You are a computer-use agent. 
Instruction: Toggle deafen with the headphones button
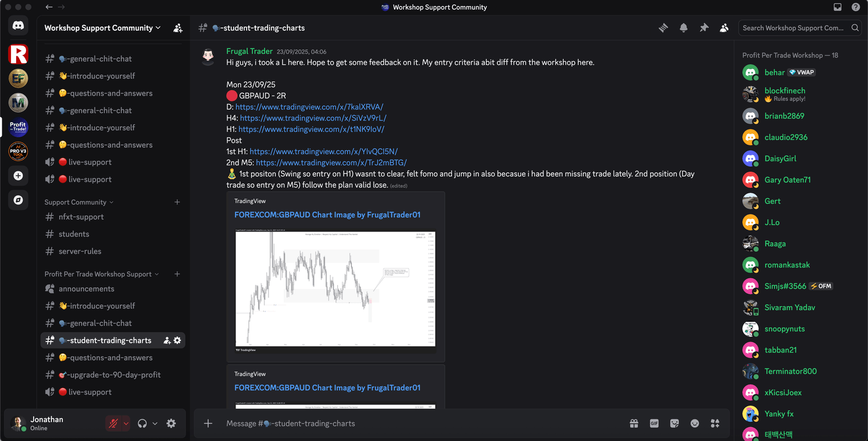coord(142,424)
